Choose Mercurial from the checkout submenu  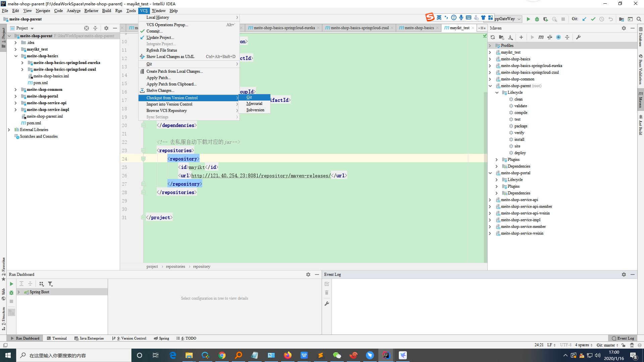pyautogui.click(x=255, y=104)
